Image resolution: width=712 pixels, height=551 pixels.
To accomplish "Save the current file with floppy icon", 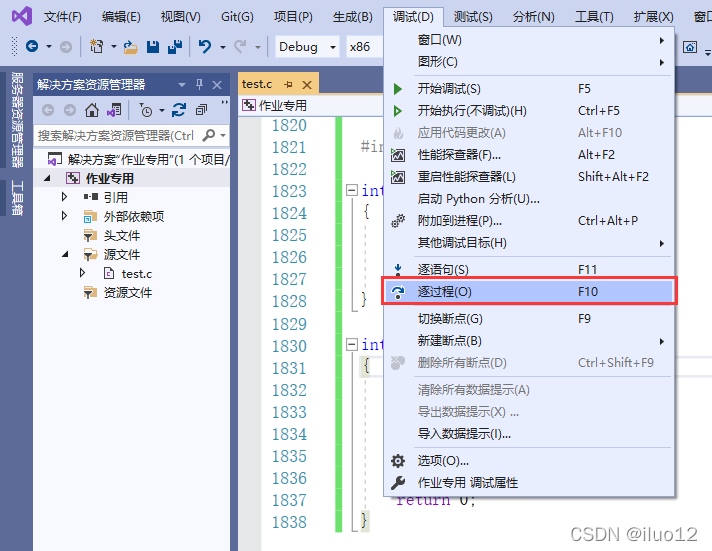I will (x=153, y=47).
